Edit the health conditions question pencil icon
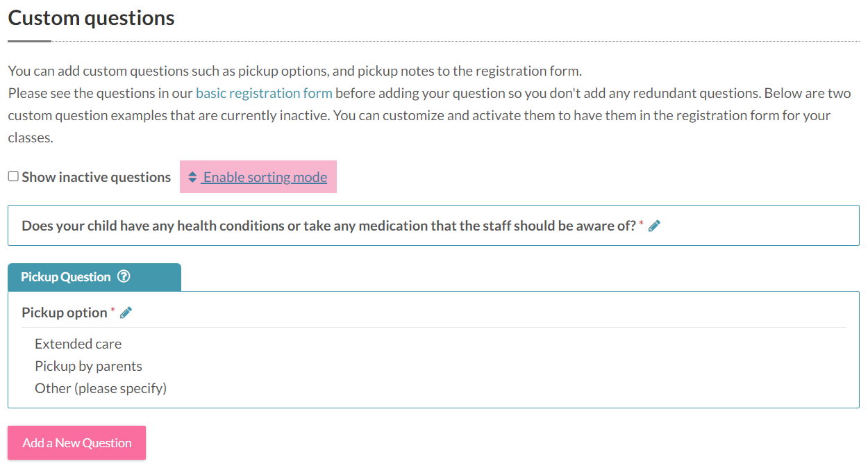 pos(653,226)
